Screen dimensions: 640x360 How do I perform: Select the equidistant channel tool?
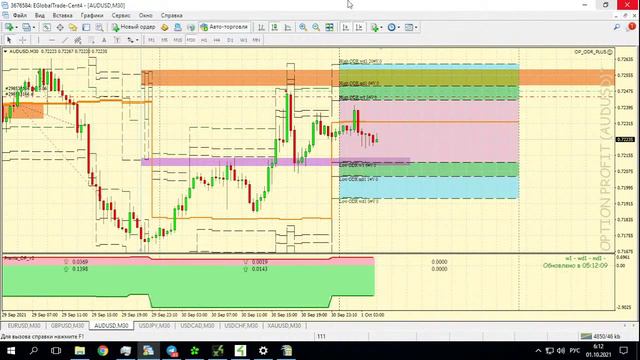click(78, 40)
